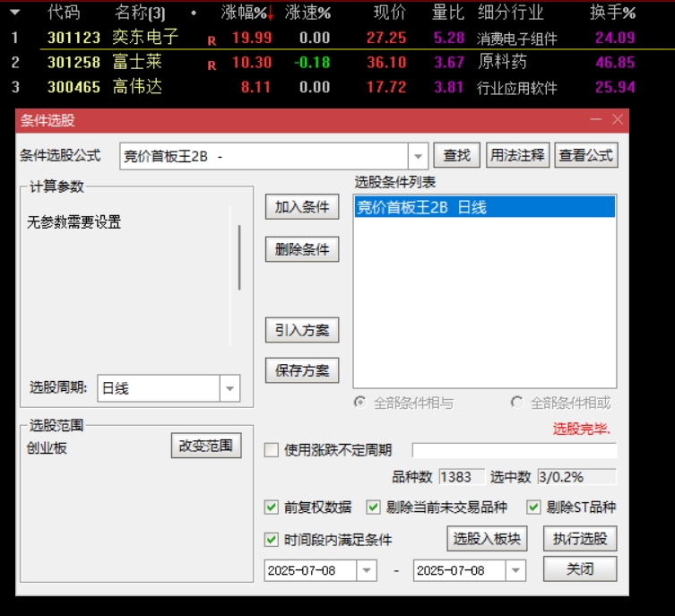
Task: Click the 查找 button
Action: [x=456, y=155]
